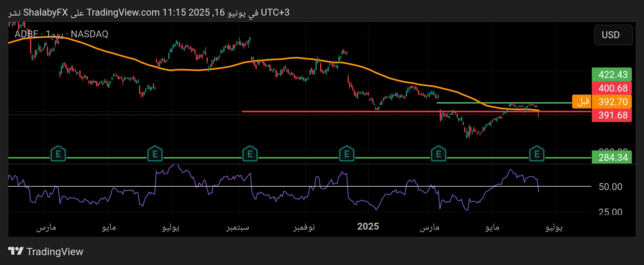Click the USD currency button

(x=613, y=35)
